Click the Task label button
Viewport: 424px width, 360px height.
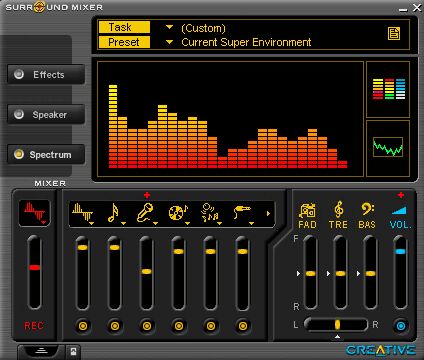(x=124, y=27)
